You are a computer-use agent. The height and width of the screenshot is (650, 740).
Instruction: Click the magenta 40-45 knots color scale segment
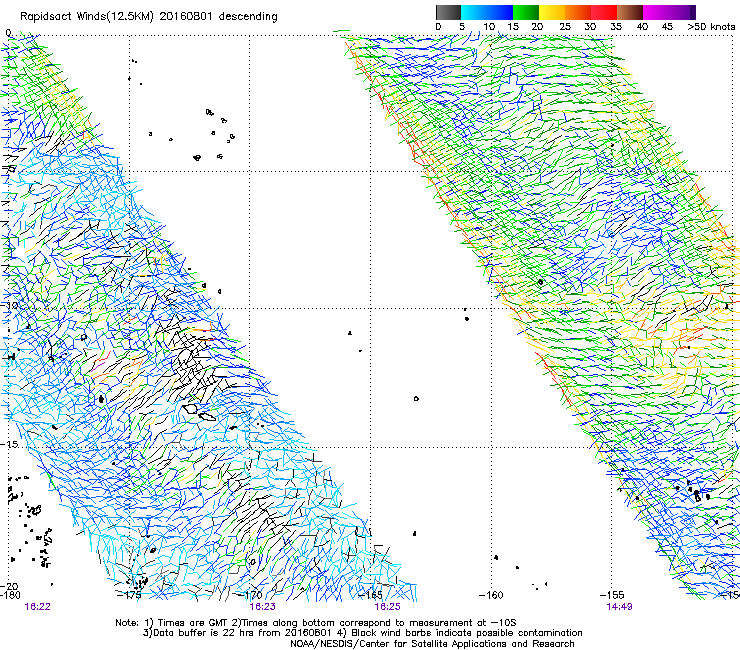point(656,12)
